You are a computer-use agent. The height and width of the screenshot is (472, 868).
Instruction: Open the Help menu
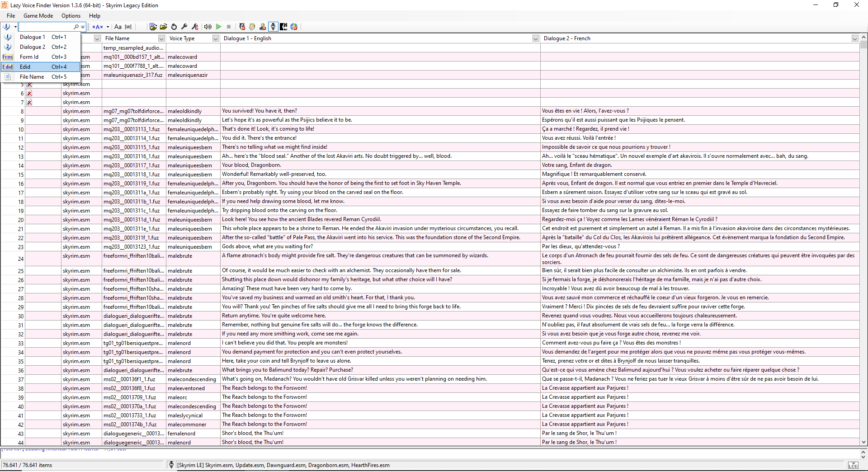[x=94, y=16]
